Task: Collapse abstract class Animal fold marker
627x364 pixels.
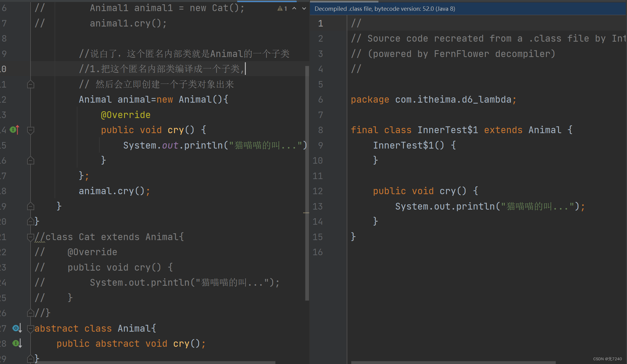Action: coord(31,329)
